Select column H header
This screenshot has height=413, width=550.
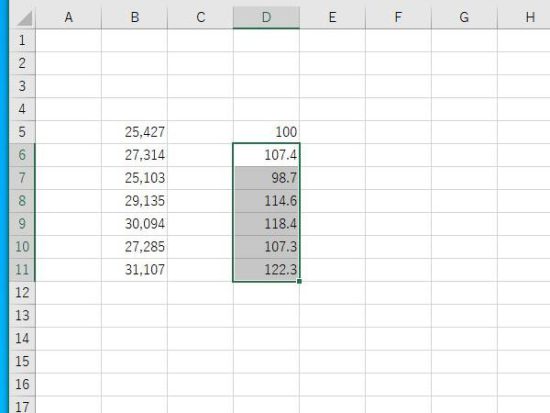click(x=524, y=17)
